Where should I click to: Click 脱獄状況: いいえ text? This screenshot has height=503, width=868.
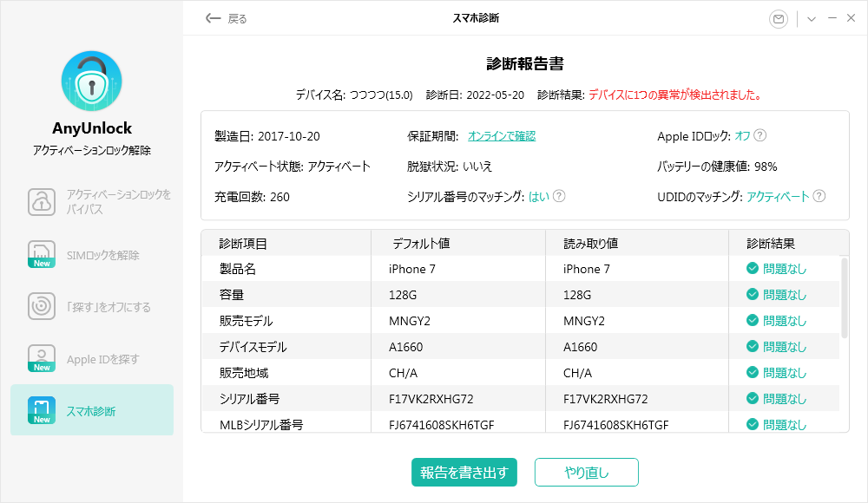point(450,167)
